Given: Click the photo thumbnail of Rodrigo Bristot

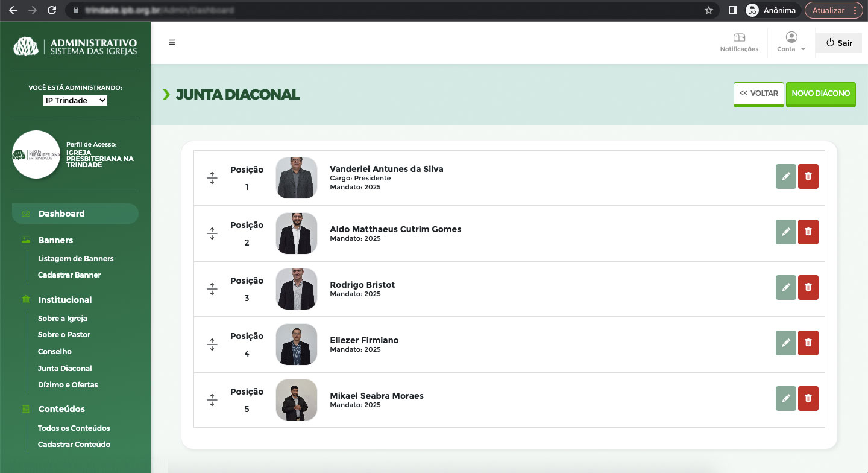Looking at the screenshot, I should point(296,289).
